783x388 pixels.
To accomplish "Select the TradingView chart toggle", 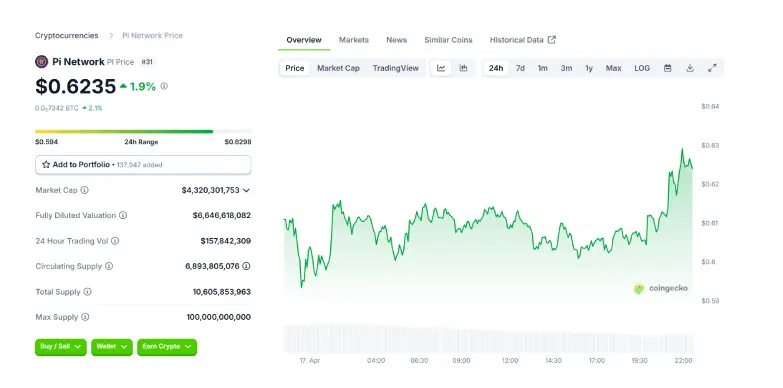I will tap(395, 68).
